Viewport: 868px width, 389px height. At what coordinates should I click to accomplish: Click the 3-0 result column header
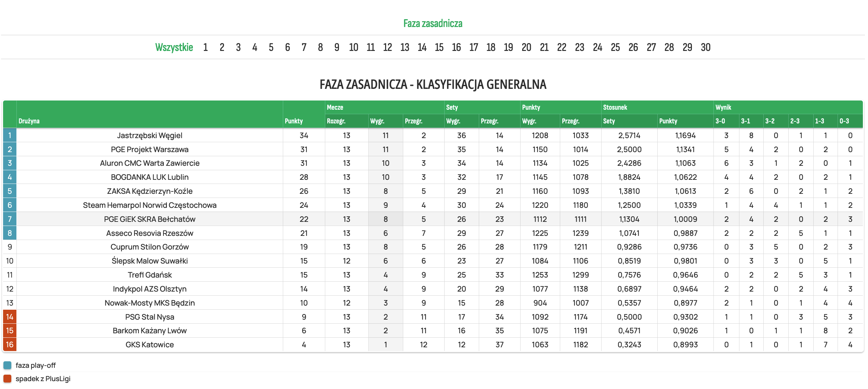tap(720, 121)
